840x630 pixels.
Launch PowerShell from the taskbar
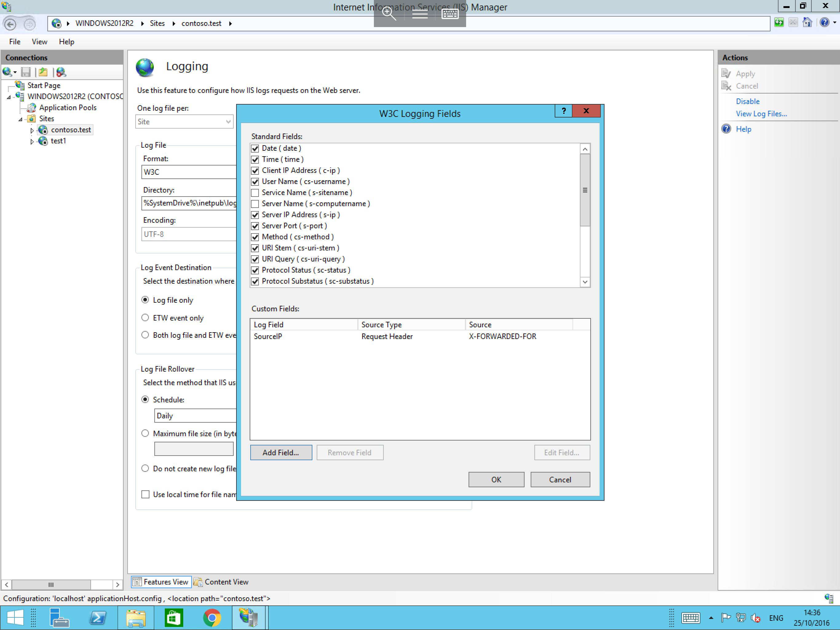coord(97,617)
